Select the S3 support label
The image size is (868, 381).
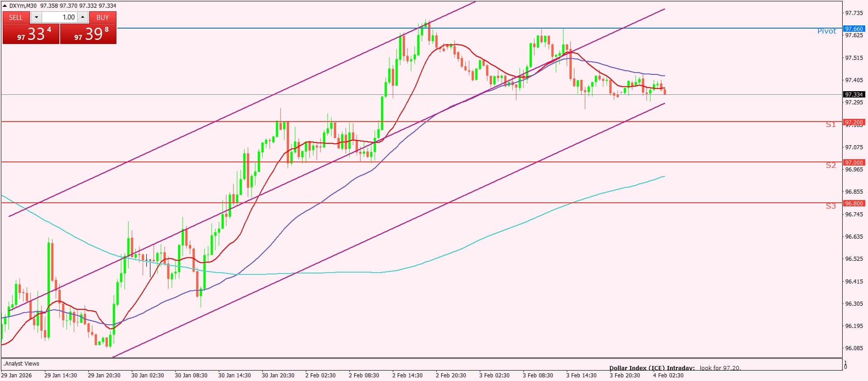(x=830, y=206)
